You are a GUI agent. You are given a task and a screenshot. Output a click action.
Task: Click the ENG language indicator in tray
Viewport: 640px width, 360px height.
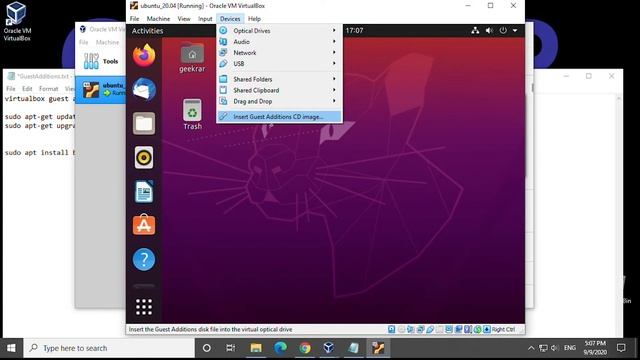570,348
